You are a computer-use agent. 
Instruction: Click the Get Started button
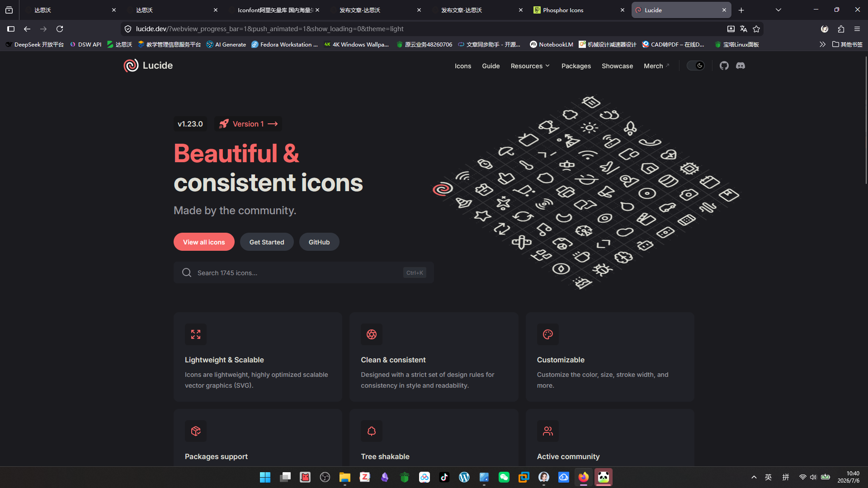(267, 242)
